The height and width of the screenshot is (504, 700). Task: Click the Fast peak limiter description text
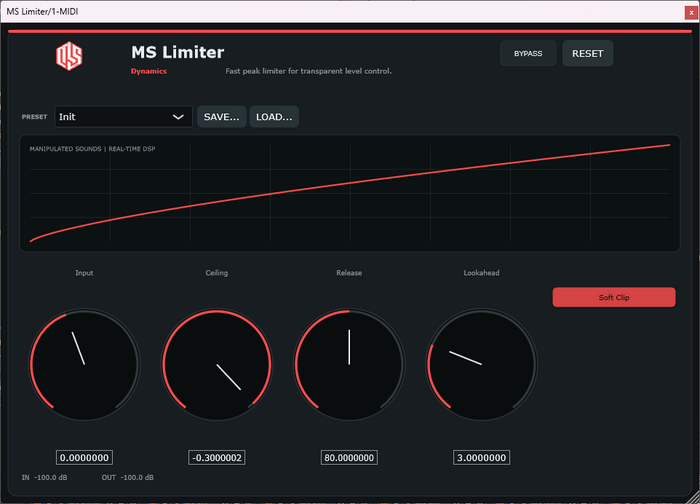pyautogui.click(x=308, y=71)
